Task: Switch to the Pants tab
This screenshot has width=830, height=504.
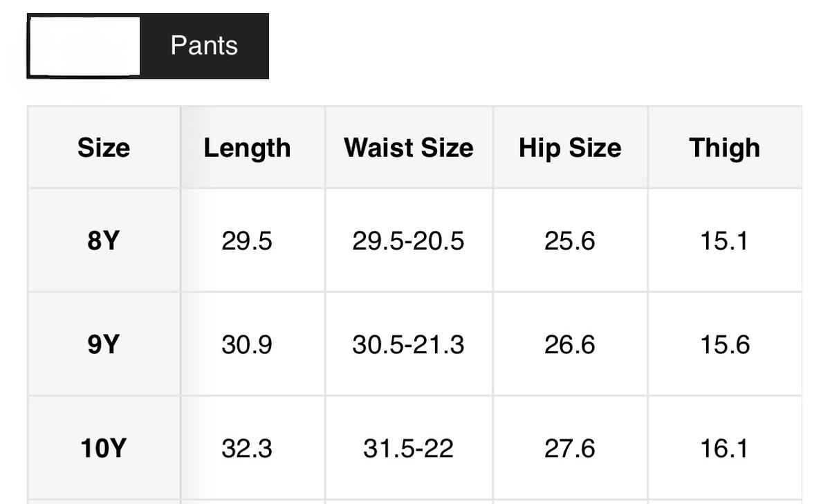Action: pos(204,46)
